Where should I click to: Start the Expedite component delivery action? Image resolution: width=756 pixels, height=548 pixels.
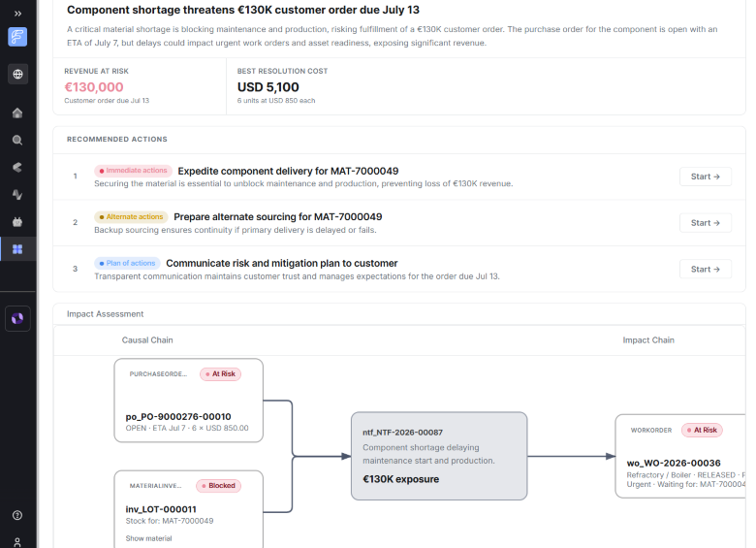(x=706, y=177)
